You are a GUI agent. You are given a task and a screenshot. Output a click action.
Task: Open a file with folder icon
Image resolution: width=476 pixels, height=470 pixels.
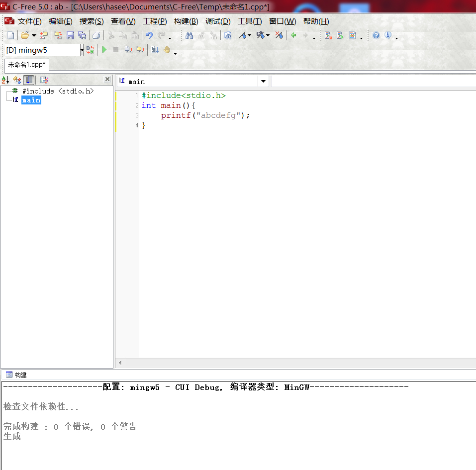click(25, 35)
